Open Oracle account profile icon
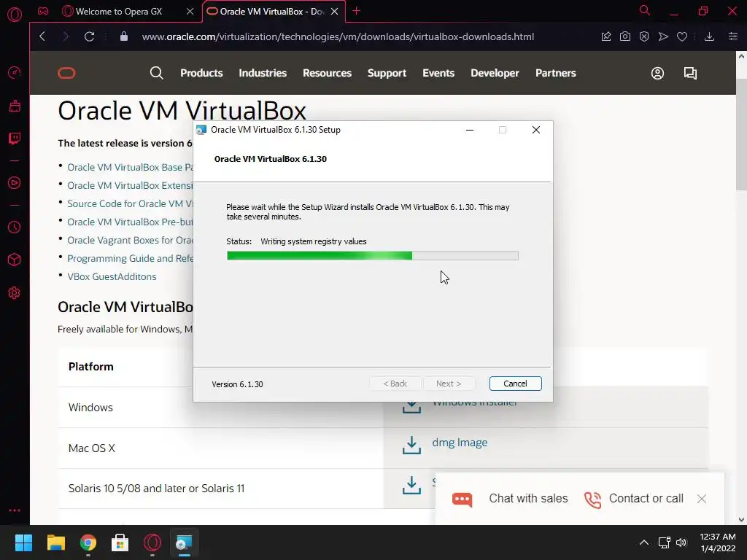The image size is (747, 560). tap(657, 73)
